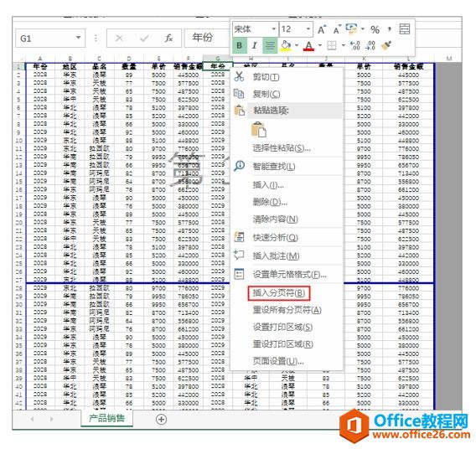
Task: Apply yellow fill color bucket
Action: [286, 46]
